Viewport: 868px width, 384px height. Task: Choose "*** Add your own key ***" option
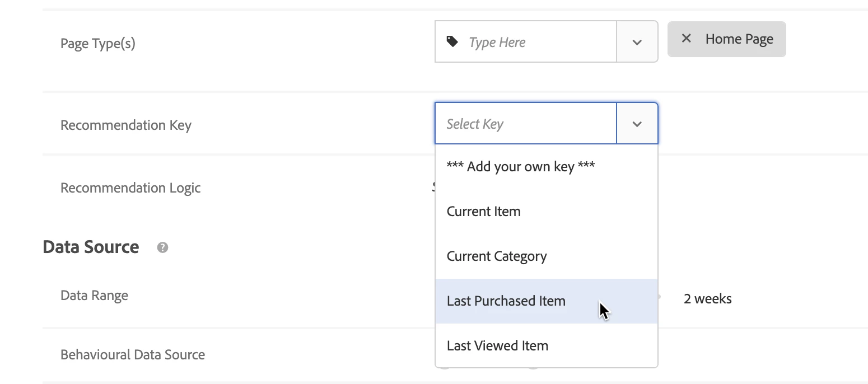(520, 166)
